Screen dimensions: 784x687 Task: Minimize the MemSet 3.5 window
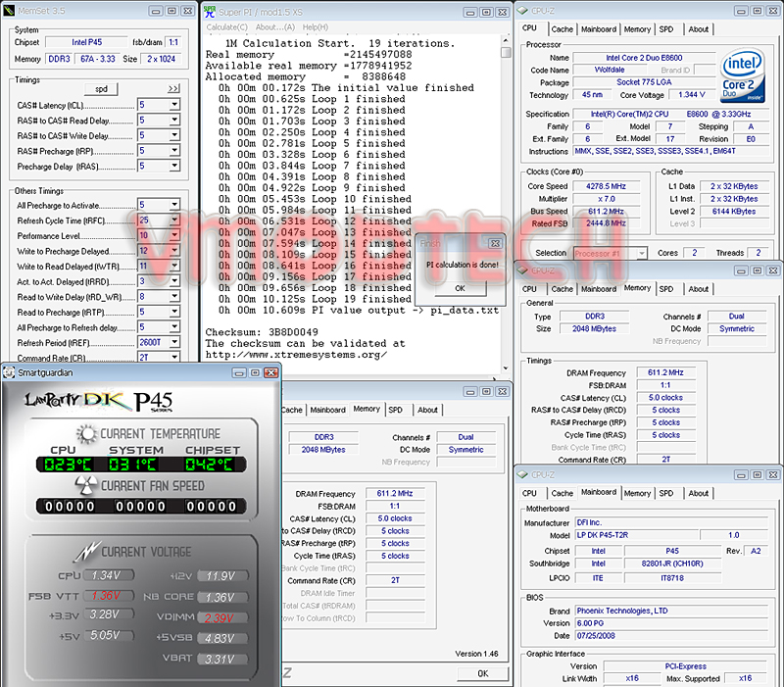pos(156,11)
